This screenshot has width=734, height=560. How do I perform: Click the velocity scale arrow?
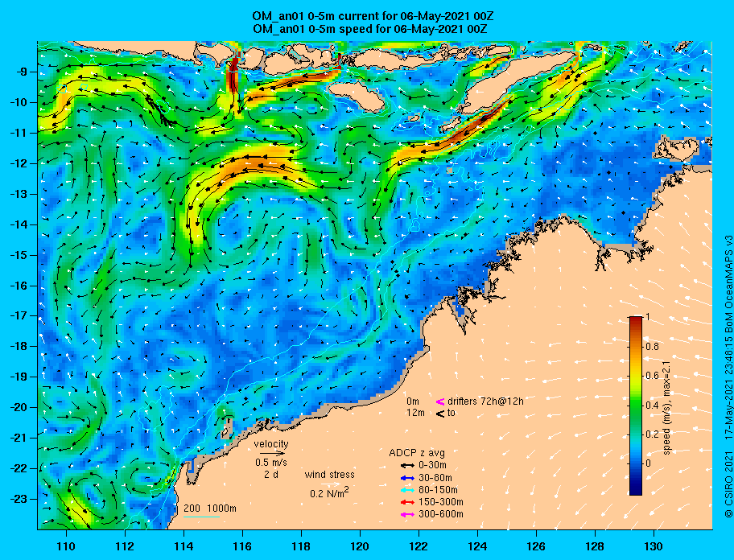[273, 453]
